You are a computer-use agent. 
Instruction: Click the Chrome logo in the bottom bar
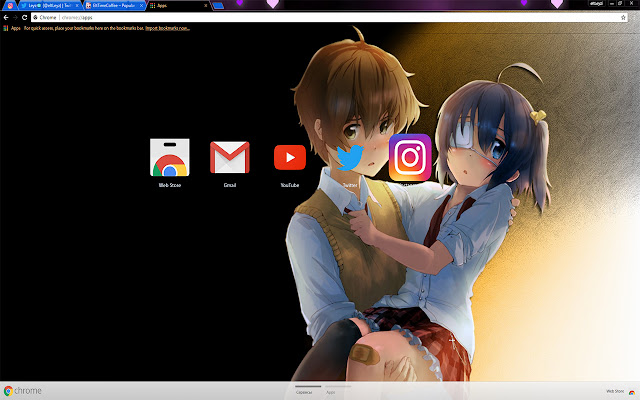(x=22, y=391)
